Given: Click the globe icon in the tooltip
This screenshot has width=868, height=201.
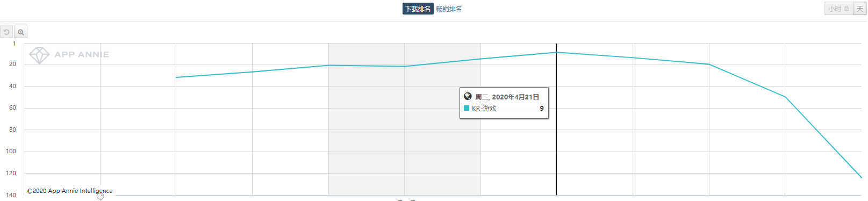Looking at the screenshot, I should click(468, 97).
